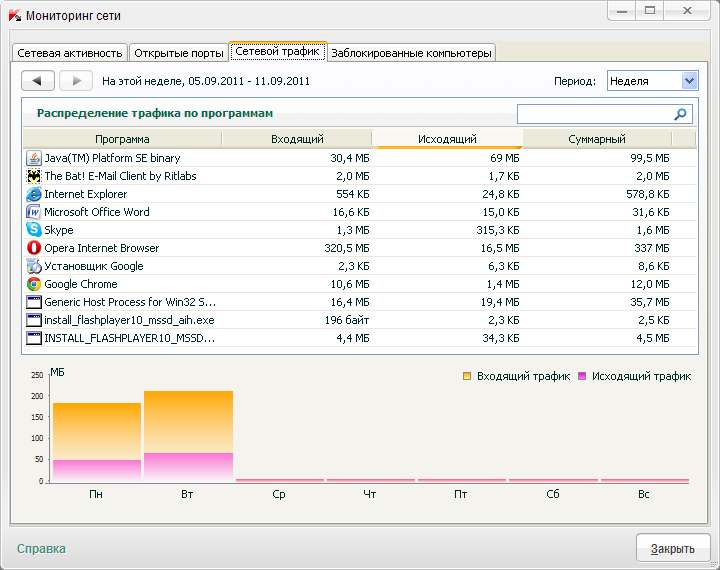Open Заблокированные компьютеры tab
This screenshot has height=570, width=720.
point(411,53)
